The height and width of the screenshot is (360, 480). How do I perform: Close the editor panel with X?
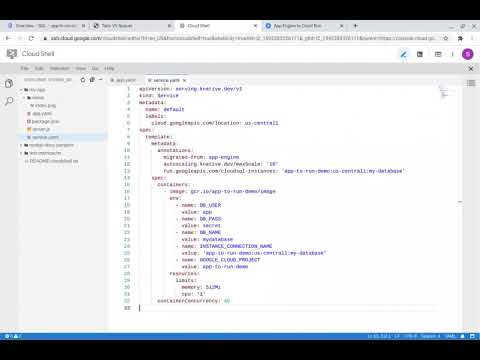click(x=471, y=68)
